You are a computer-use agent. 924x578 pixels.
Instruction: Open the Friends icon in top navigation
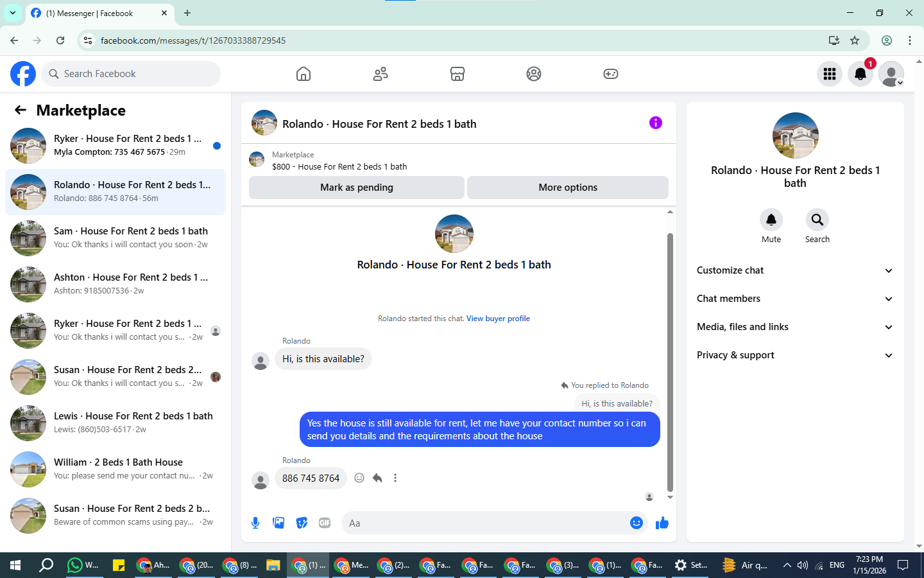point(381,74)
